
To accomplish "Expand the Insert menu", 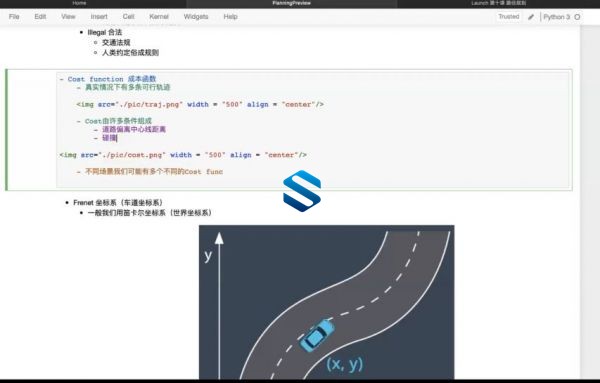I will coord(99,16).
